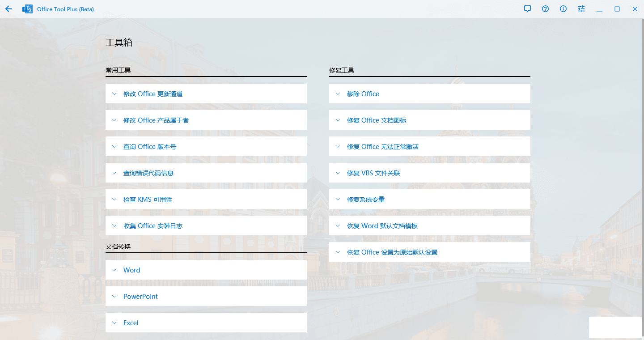
Task: Expand chevron for 修改 Office 产品属于者
Action: tap(114, 120)
